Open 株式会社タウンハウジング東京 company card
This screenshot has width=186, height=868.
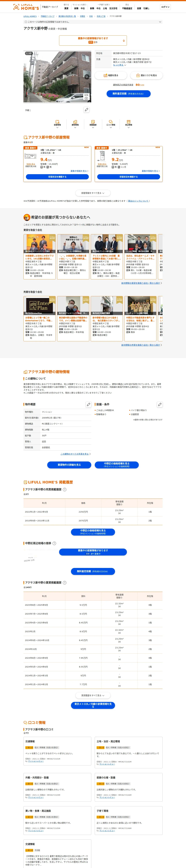pyautogui.click(x=40, y=257)
